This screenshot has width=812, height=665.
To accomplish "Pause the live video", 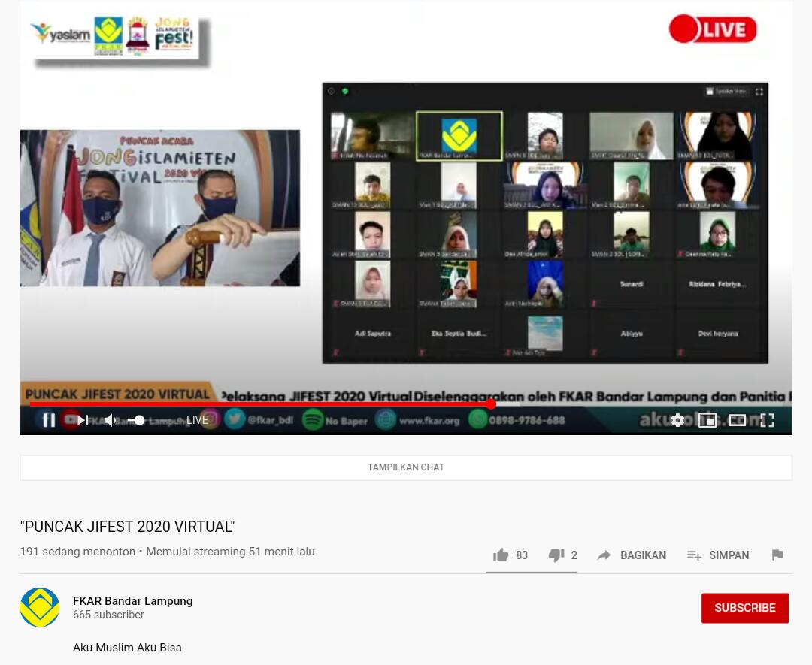I will pos(49,420).
